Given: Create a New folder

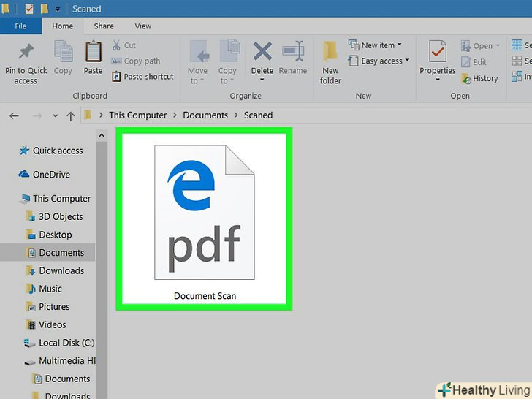Looking at the screenshot, I should (x=330, y=62).
